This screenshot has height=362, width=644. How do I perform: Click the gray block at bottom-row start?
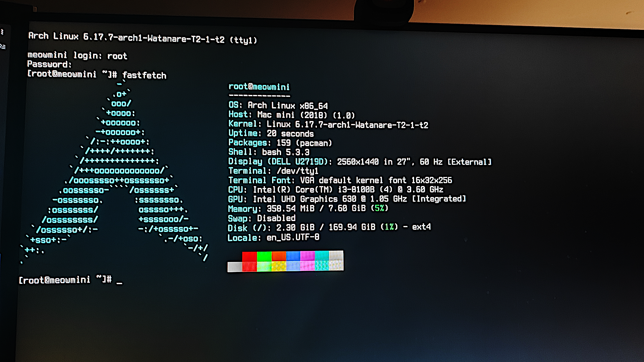point(235,267)
